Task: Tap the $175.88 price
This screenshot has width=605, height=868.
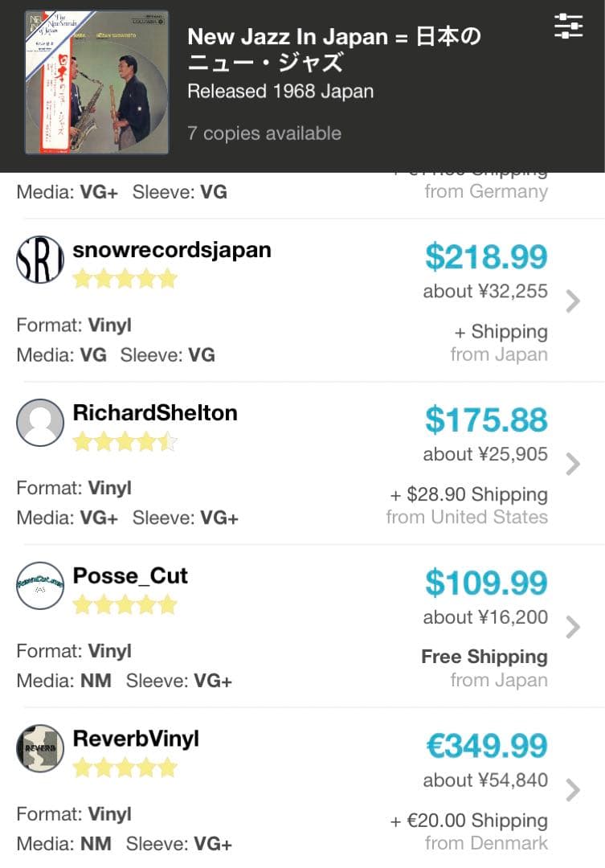Action: (486, 420)
